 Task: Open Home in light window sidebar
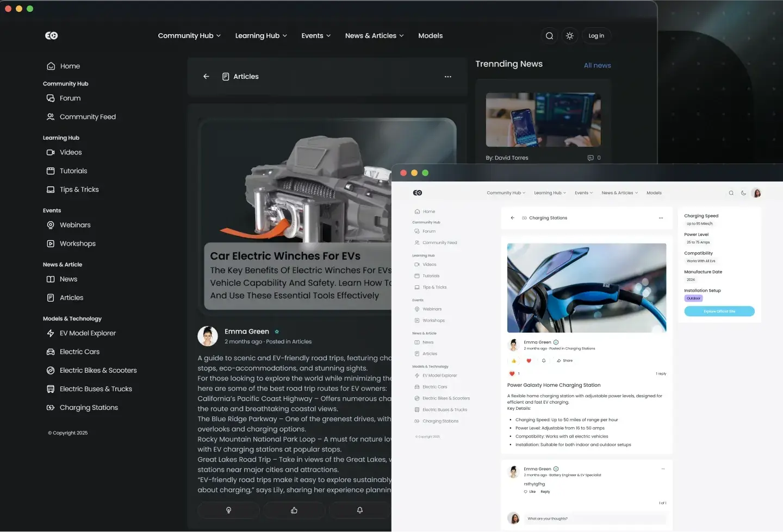[x=425, y=212]
